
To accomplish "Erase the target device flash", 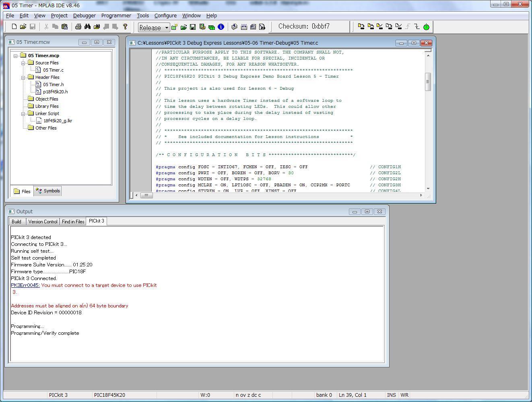I will click(x=389, y=26).
